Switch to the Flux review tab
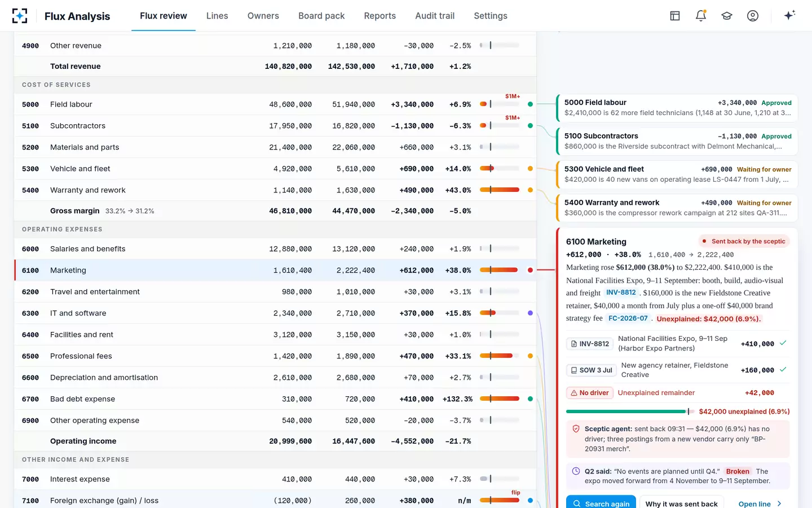Screen dimensions: 812x508 164,16
